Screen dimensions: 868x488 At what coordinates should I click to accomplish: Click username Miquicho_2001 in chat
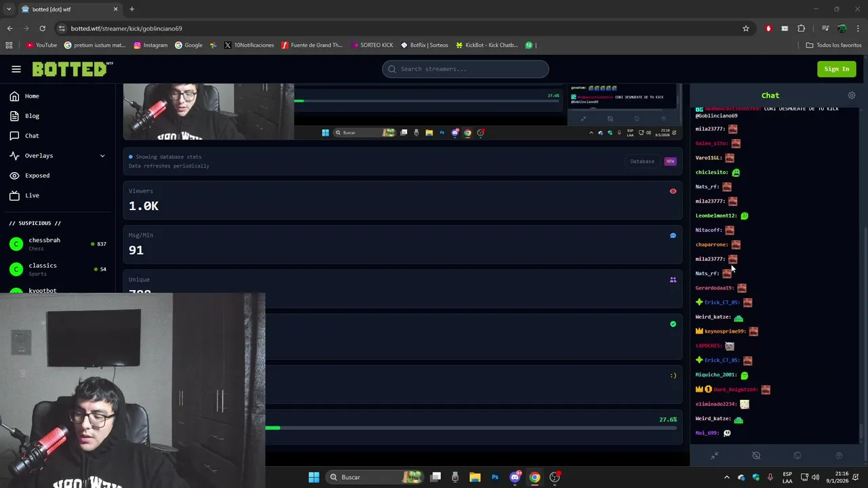[x=715, y=375]
